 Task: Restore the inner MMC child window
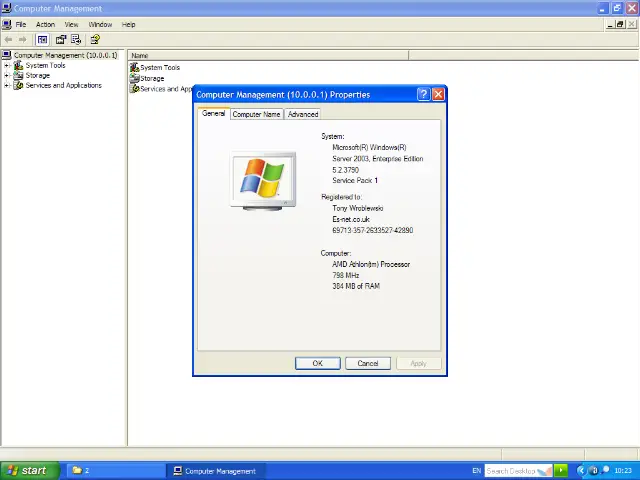click(x=620, y=24)
